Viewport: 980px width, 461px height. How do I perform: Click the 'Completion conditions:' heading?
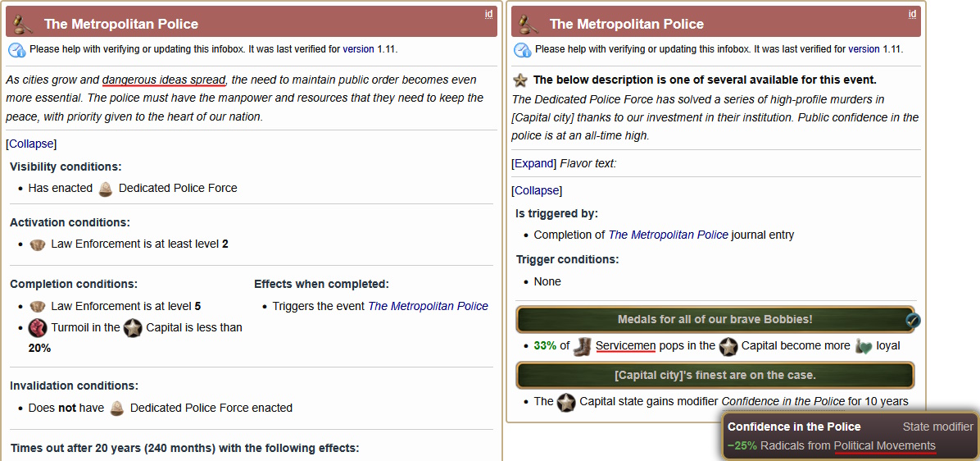(74, 284)
